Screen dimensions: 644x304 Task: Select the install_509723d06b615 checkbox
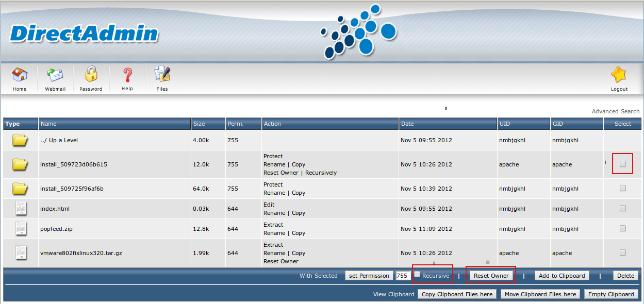(623, 164)
